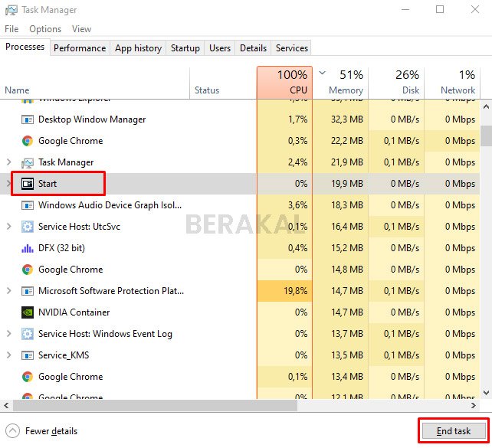Switch to the Performance tab
Image resolution: width=492 pixels, height=448 pixels.
(80, 48)
